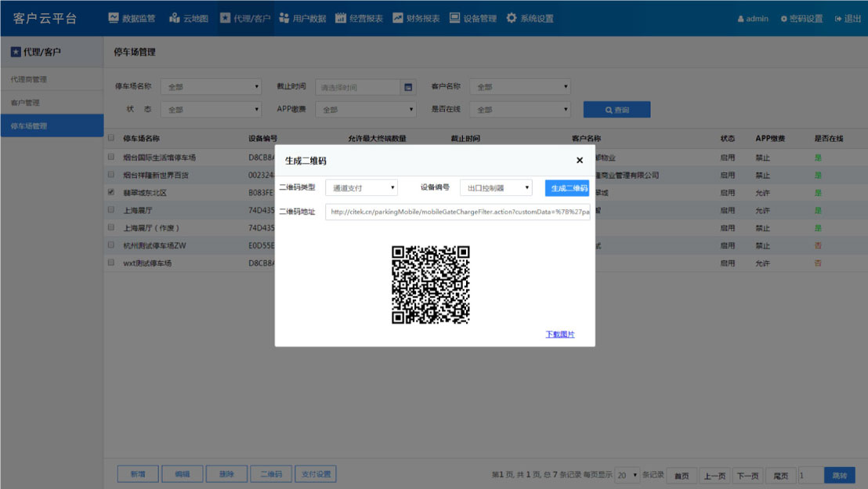Click the 退出 logout icon
The width and height of the screenshot is (868, 489).
[838, 19]
